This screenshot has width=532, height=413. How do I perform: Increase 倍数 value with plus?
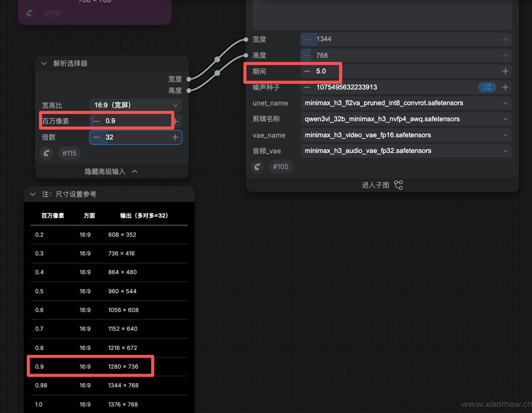coord(175,137)
